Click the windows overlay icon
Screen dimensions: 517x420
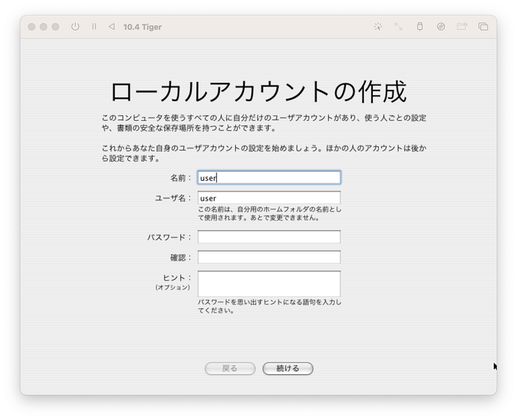(483, 26)
